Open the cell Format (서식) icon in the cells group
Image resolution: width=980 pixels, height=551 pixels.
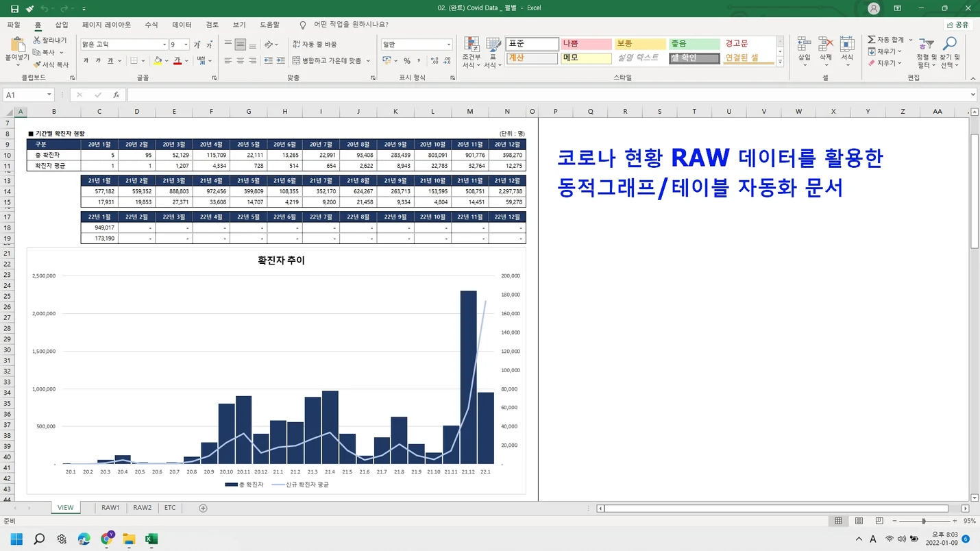click(x=848, y=44)
